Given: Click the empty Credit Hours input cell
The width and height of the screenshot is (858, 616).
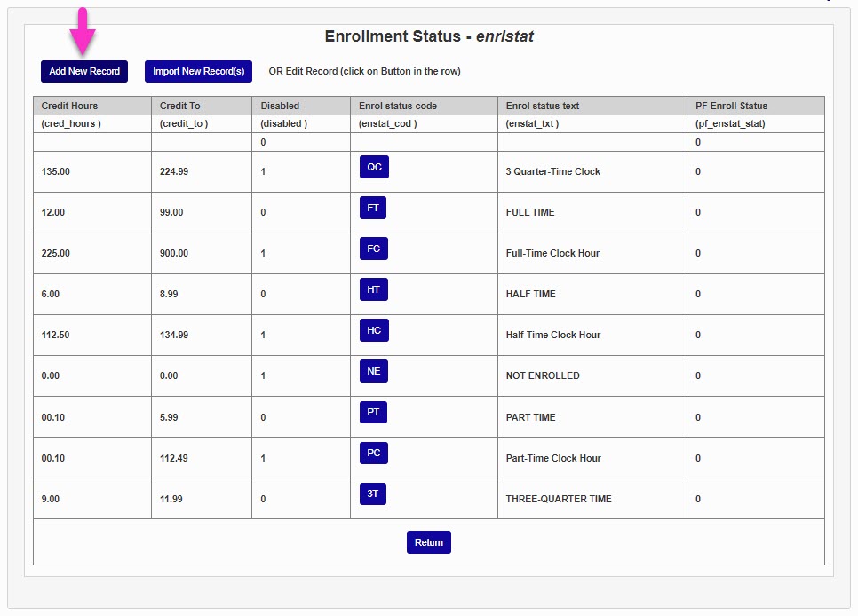Looking at the screenshot, I should click(x=91, y=142).
